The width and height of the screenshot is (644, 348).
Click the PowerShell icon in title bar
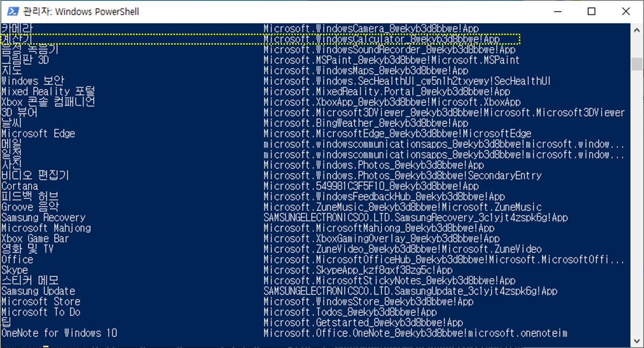[x=14, y=12]
